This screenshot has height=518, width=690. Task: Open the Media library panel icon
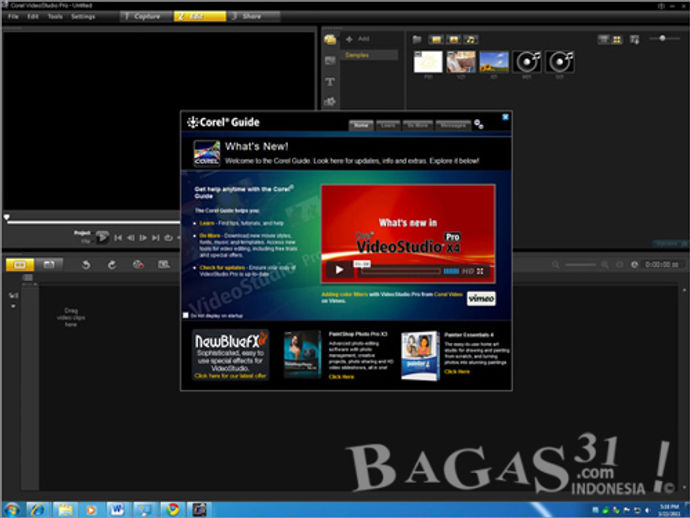click(330, 40)
